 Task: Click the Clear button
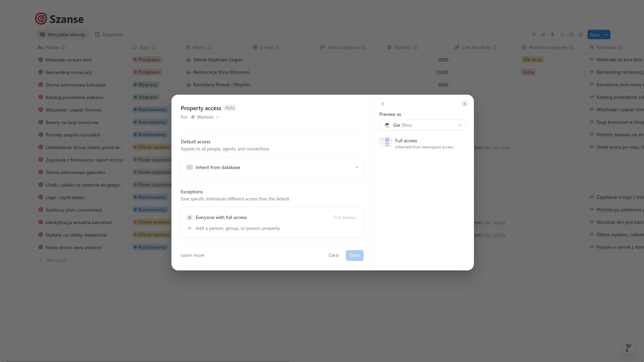[x=334, y=255]
